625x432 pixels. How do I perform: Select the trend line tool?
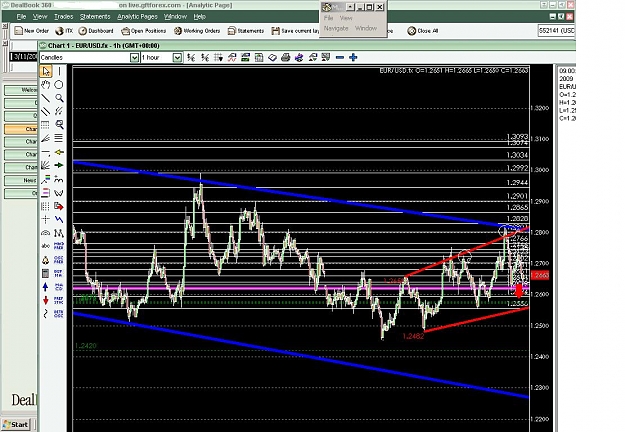click(46, 98)
